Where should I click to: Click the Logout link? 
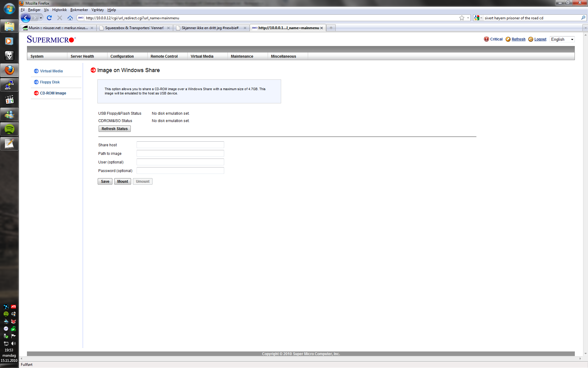click(x=540, y=39)
